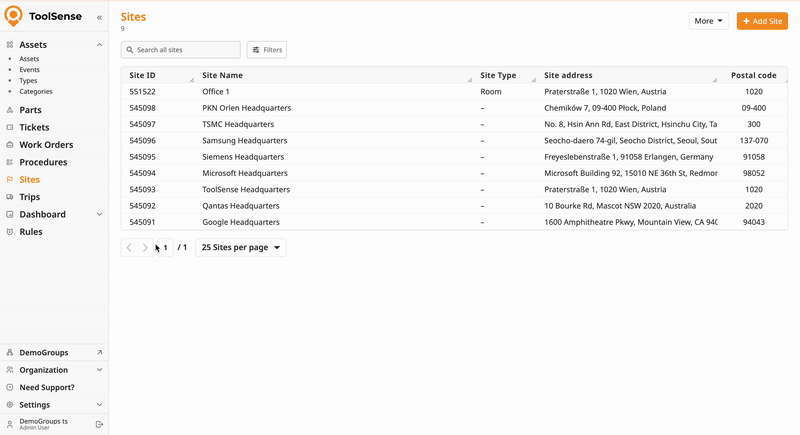The image size is (800, 435).
Task: Click the ToolSense logo icon
Action: click(13, 16)
